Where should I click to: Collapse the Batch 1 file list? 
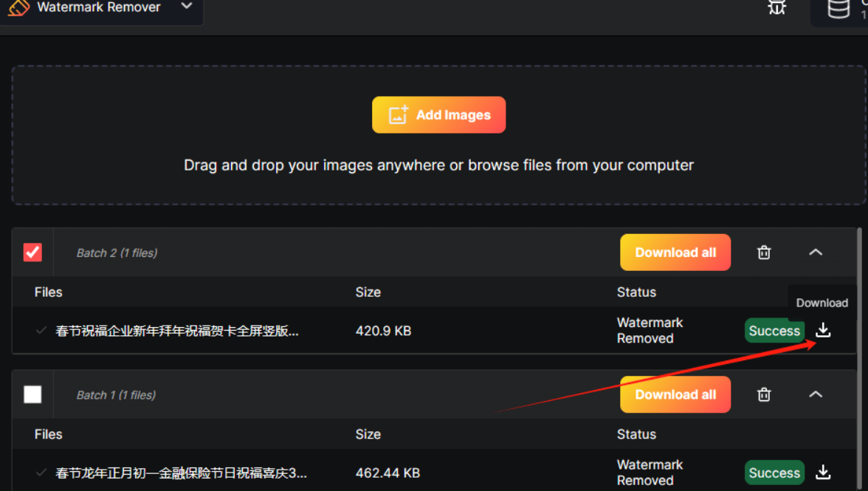[x=816, y=395]
